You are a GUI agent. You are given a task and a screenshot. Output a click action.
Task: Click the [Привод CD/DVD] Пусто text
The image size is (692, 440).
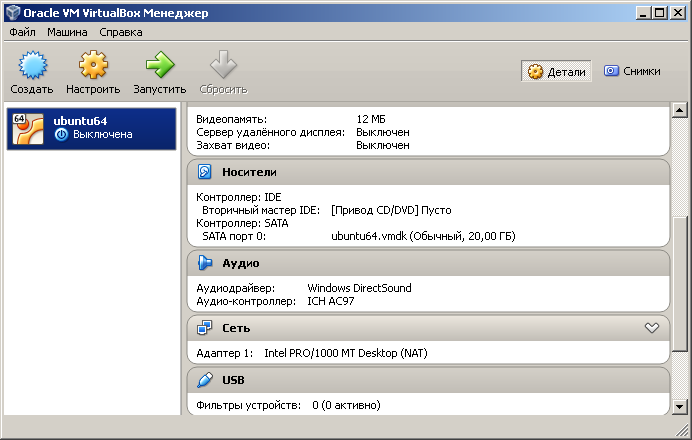[x=391, y=211]
